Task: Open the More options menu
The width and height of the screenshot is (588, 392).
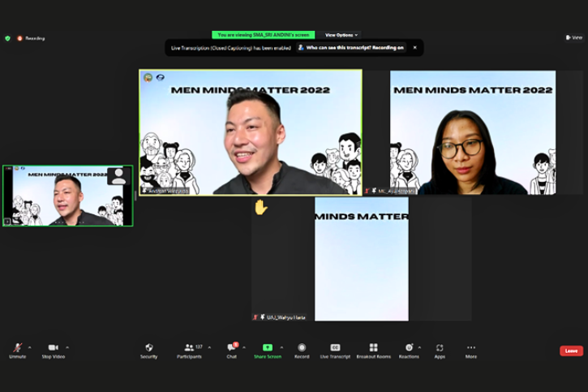Action: (471, 351)
